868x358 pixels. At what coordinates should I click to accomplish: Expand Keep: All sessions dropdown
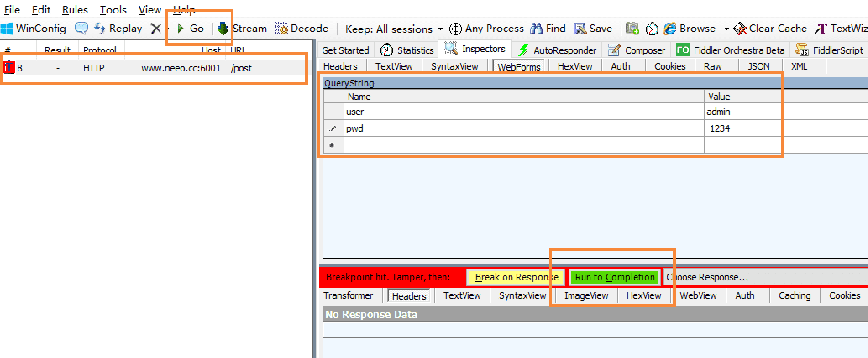393,29
